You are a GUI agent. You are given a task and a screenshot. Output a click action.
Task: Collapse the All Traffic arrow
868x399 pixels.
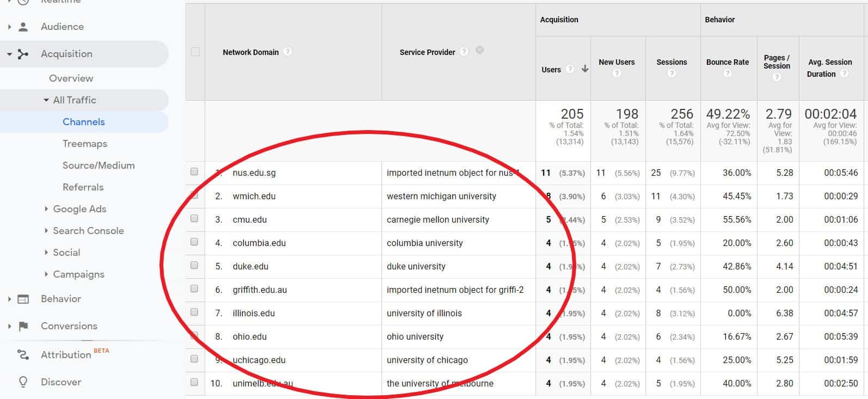click(x=46, y=100)
